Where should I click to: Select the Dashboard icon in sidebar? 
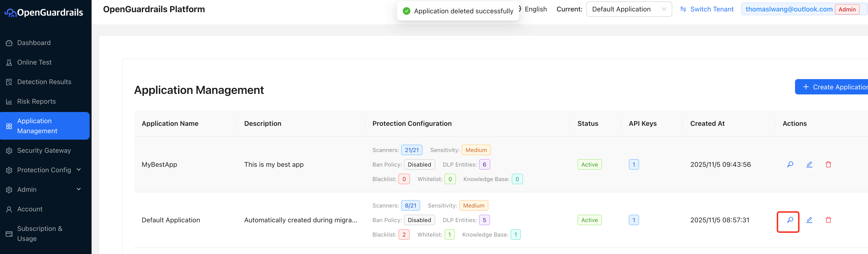9,43
